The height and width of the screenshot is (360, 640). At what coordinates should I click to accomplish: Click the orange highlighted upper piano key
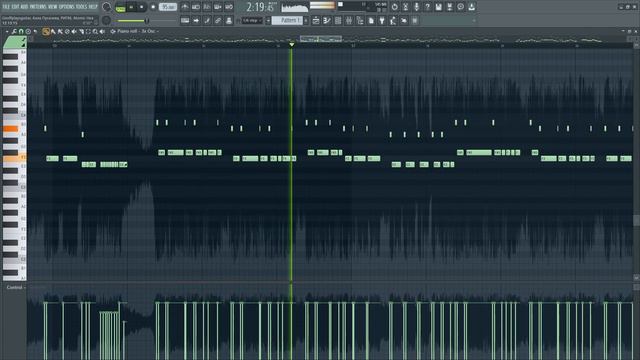(10, 129)
